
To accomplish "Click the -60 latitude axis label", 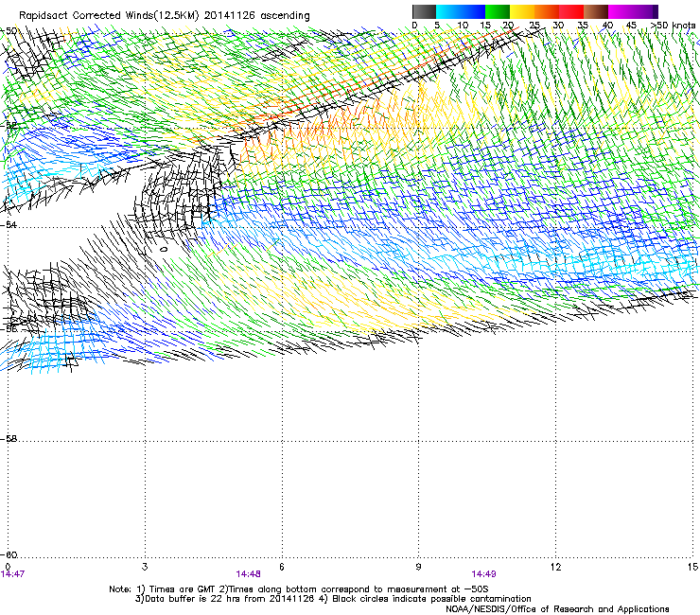I will pos(9,554).
